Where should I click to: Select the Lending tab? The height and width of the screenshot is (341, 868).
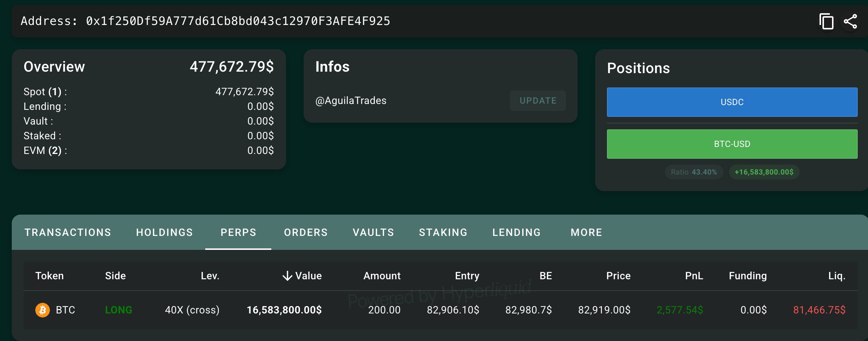point(517,232)
